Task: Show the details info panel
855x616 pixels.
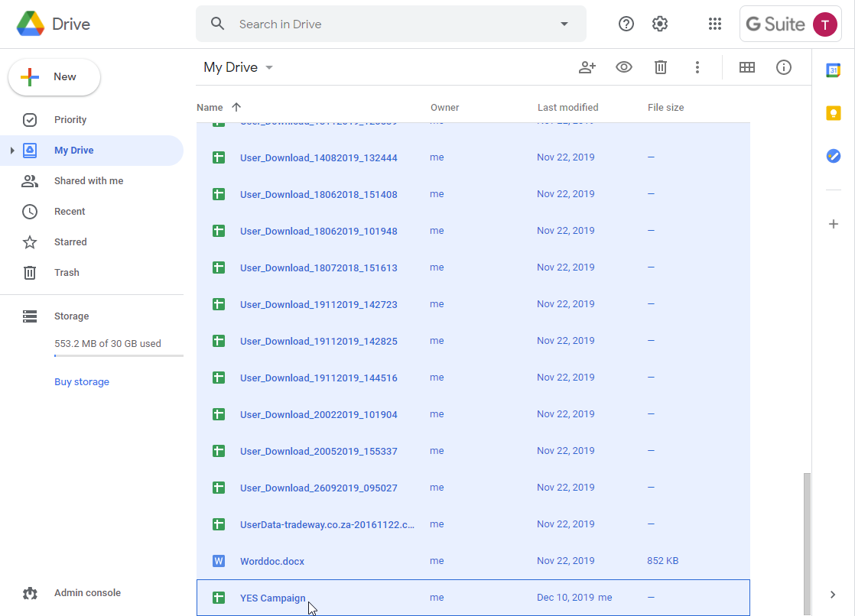Action: pyautogui.click(x=784, y=67)
